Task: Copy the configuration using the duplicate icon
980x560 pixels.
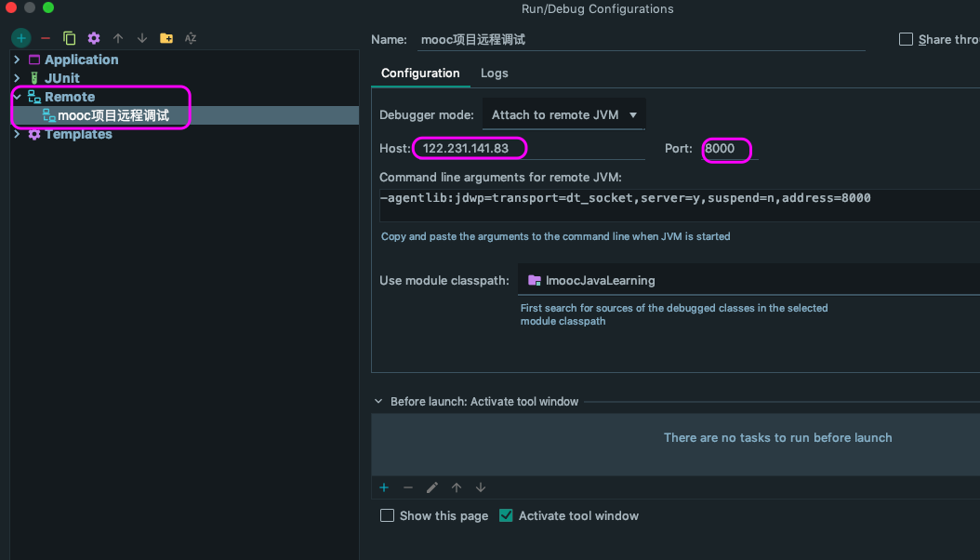Action: coord(70,38)
